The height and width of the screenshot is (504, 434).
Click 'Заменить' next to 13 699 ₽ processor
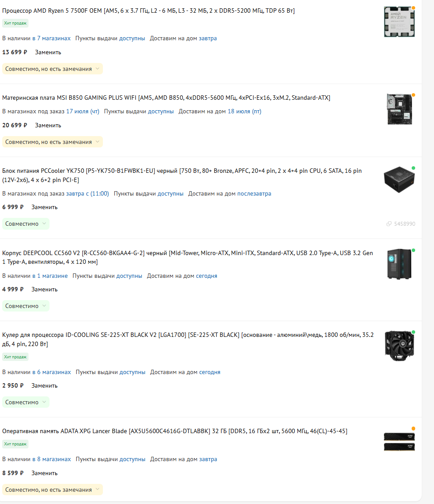[48, 52]
